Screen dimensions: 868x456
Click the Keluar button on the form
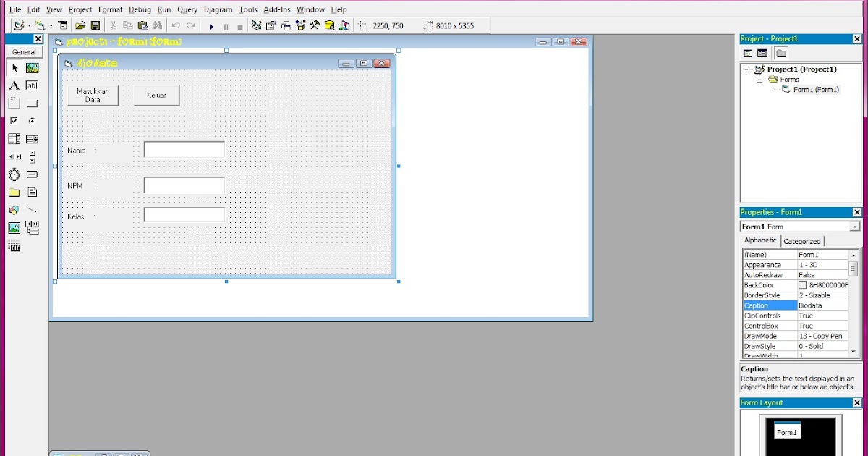point(156,95)
